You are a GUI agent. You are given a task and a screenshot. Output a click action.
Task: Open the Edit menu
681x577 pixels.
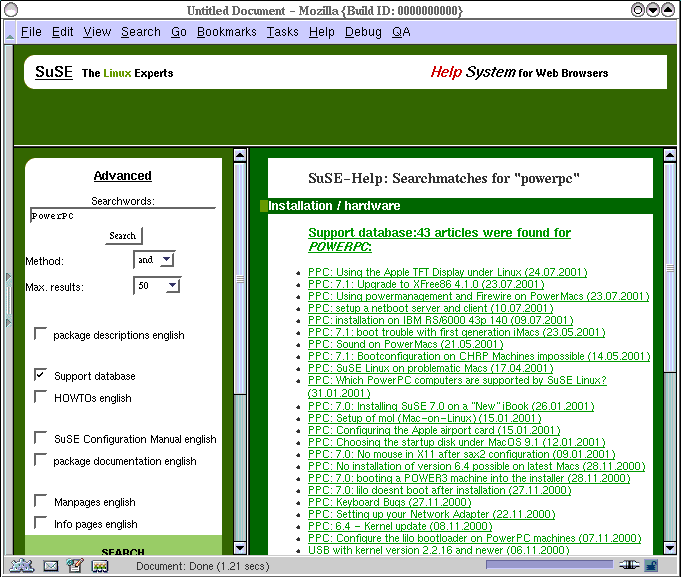click(63, 32)
